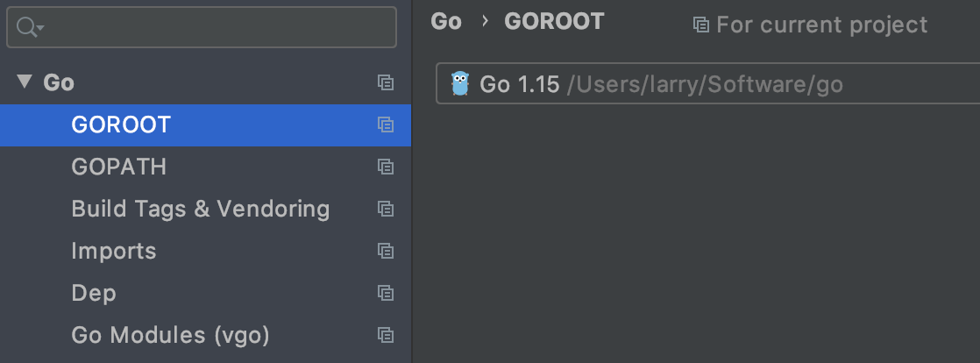
Task: Click the search magnifier icon
Action: pos(25,28)
